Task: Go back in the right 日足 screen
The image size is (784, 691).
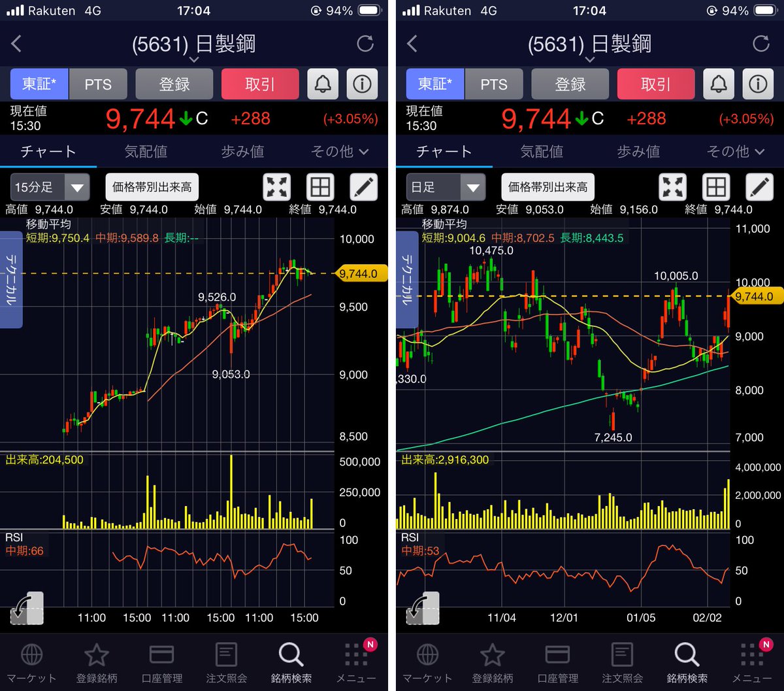Action: [412, 44]
